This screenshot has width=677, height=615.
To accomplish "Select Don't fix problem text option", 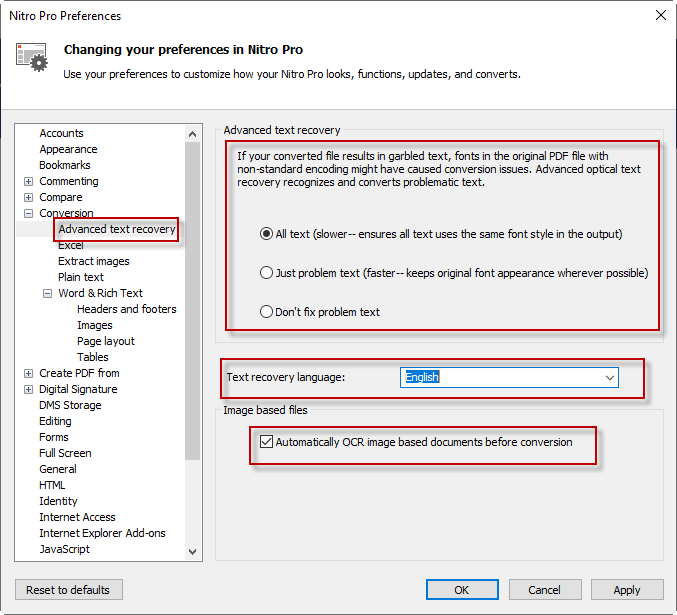I will 266,312.
